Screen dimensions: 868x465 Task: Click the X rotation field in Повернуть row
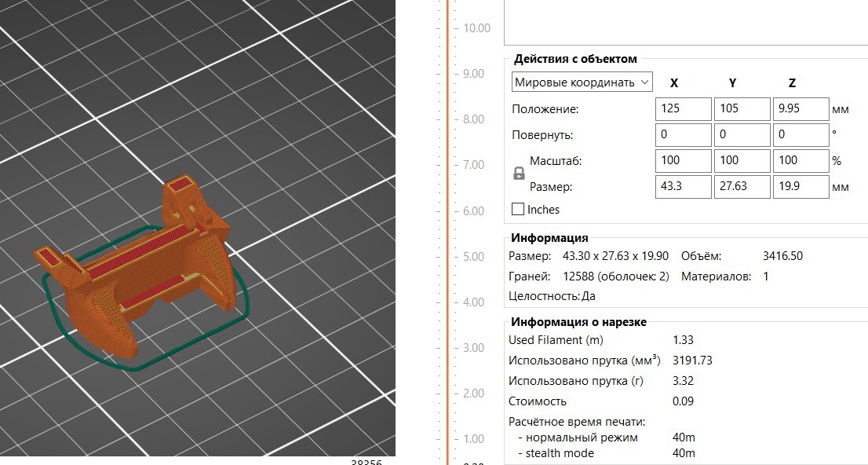click(x=682, y=134)
